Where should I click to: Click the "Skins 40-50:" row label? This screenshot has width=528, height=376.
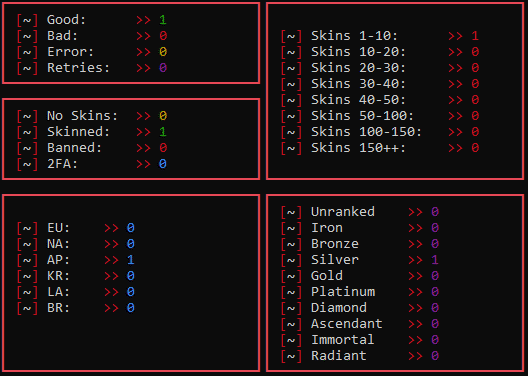pos(359,100)
